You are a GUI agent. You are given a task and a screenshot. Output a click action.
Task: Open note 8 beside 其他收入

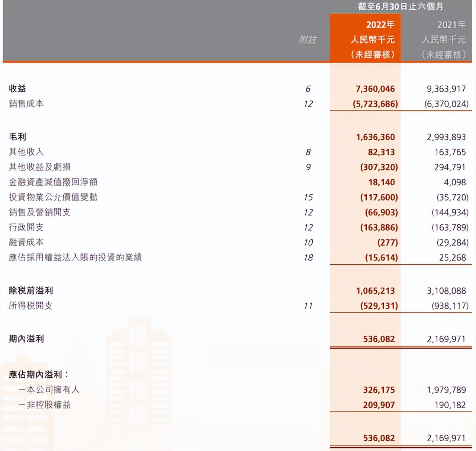point(308,152)
